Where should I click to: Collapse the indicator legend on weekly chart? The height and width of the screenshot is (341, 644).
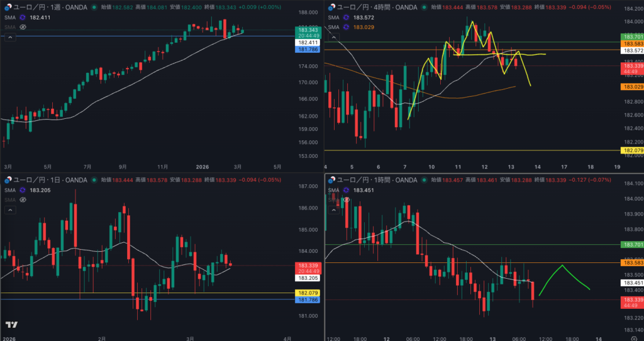10,37
